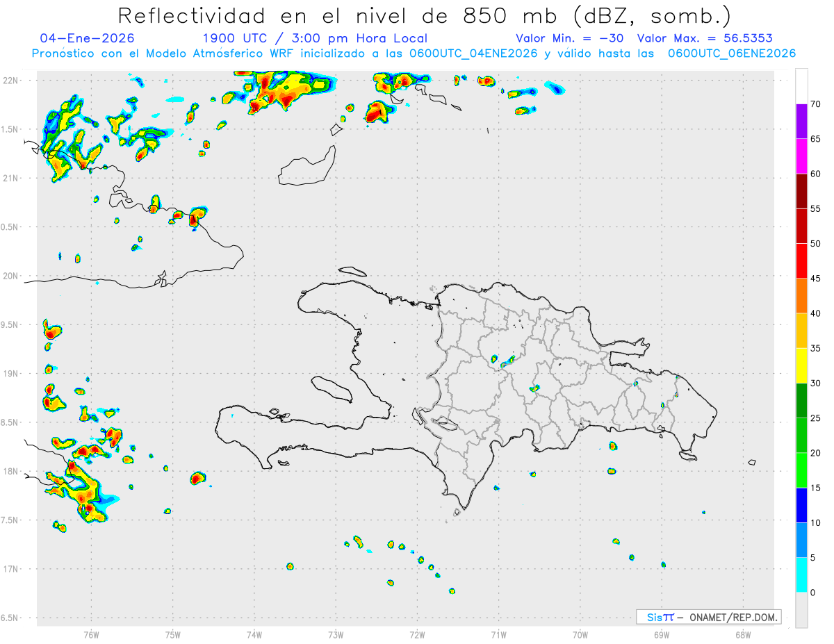Image resolution: width=834 pixels, height=644 pixels.
Task: Click the 'Valor Max. = 56.5353' readout
Action: pos(705,38)
